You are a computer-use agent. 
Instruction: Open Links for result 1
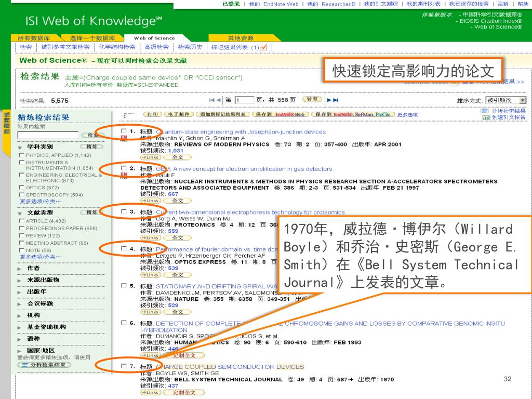(x=150, y=157)
